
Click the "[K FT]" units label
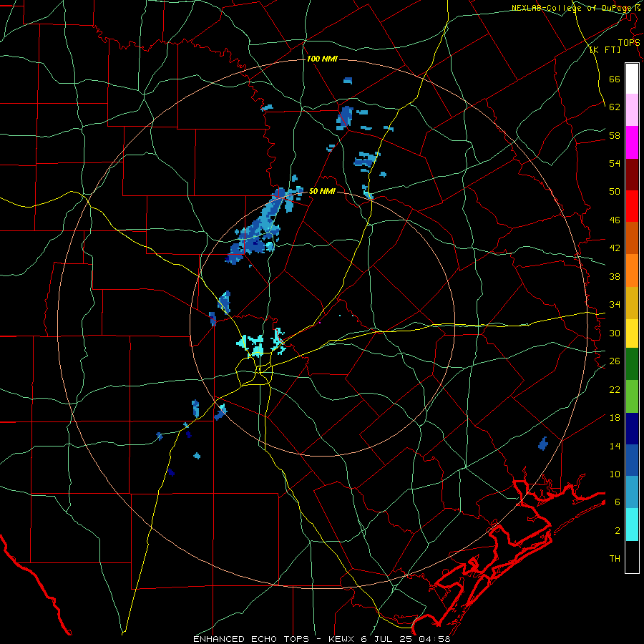[605, 49]
